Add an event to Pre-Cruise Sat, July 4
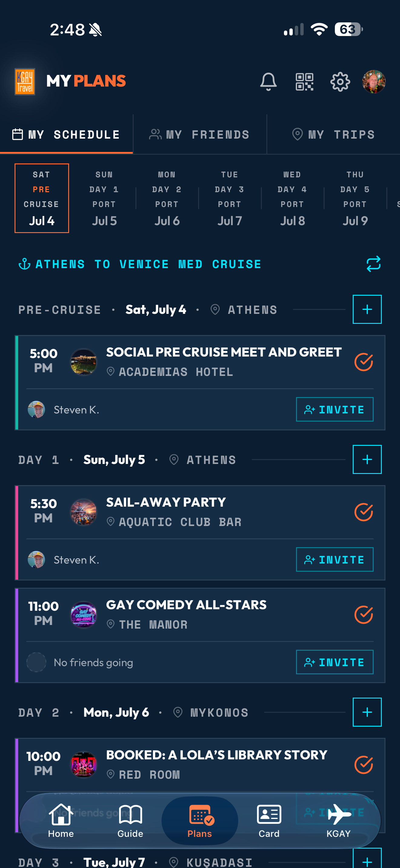The width and height of the screenshot is (400, 868). (x=367, y=309)
